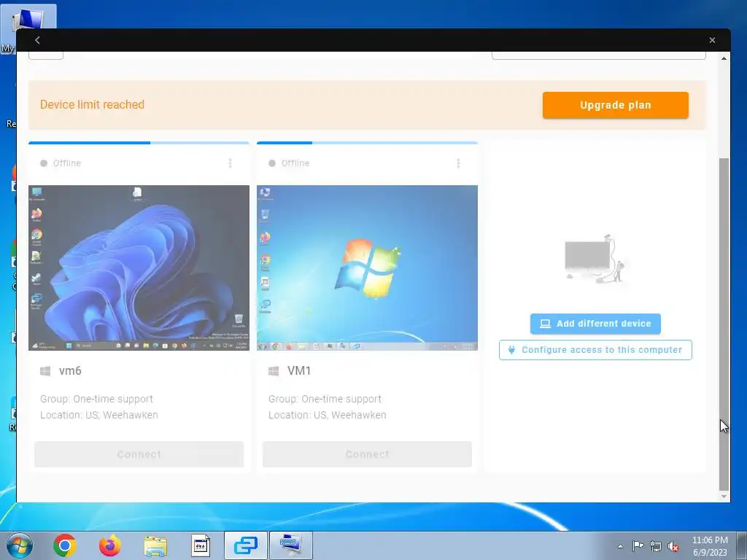The height and width of the screenshot is (560, 747).
Task: Click the vm6 blue progress bar
Action: coord(139,142)
